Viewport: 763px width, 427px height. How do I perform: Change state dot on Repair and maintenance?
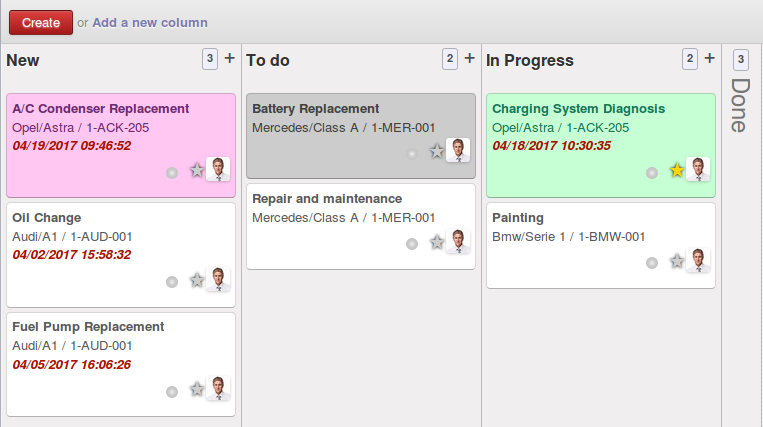tap(412, 244)
